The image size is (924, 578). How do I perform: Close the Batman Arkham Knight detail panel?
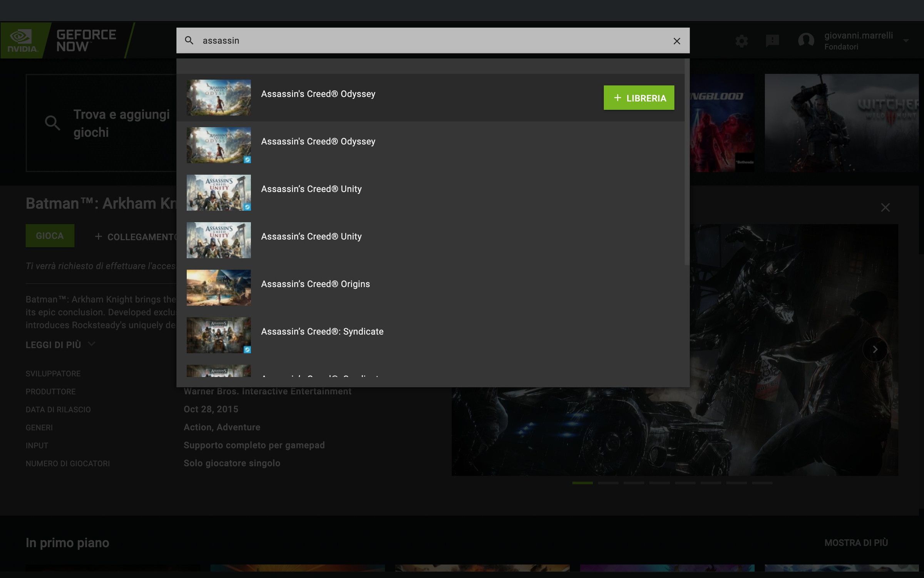(x=885, y=208)
